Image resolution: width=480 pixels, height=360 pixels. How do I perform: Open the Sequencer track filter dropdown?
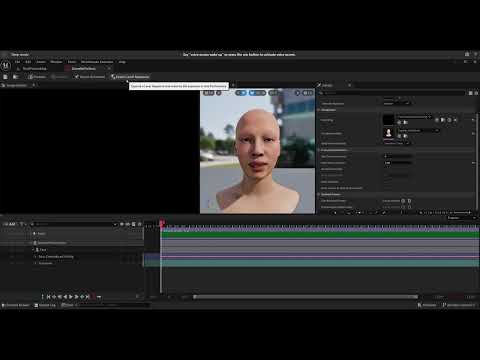point(22,224)
